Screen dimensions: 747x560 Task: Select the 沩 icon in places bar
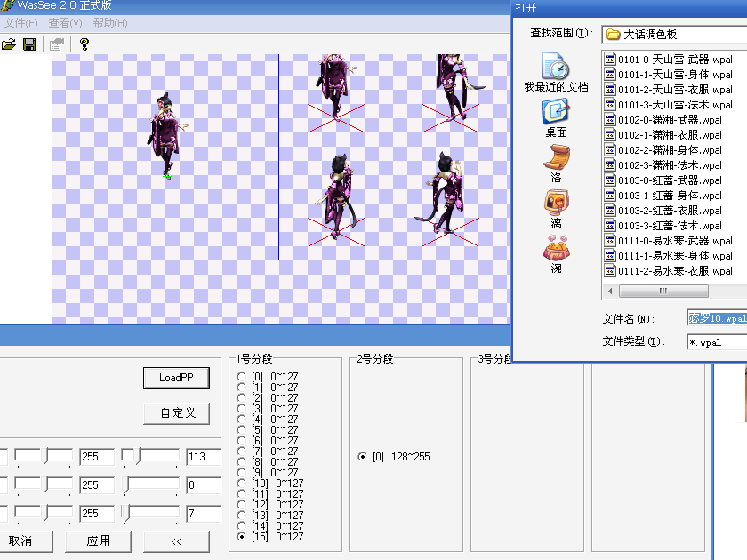pyautogui.click(x=556, y=254)
